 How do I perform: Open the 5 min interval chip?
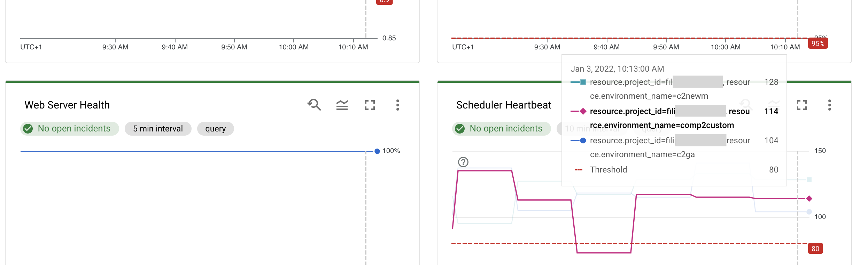pos(158,128)
